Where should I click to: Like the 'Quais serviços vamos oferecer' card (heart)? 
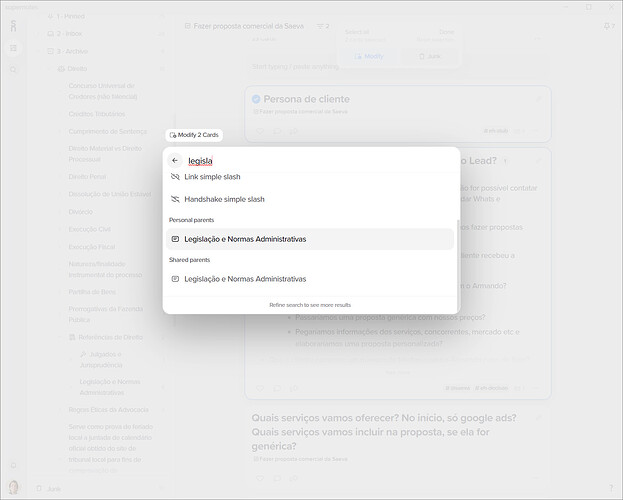click(260, 478)
